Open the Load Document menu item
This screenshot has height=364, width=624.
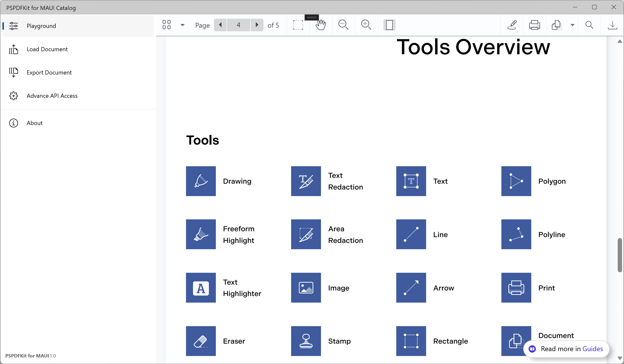coord(47,49)
